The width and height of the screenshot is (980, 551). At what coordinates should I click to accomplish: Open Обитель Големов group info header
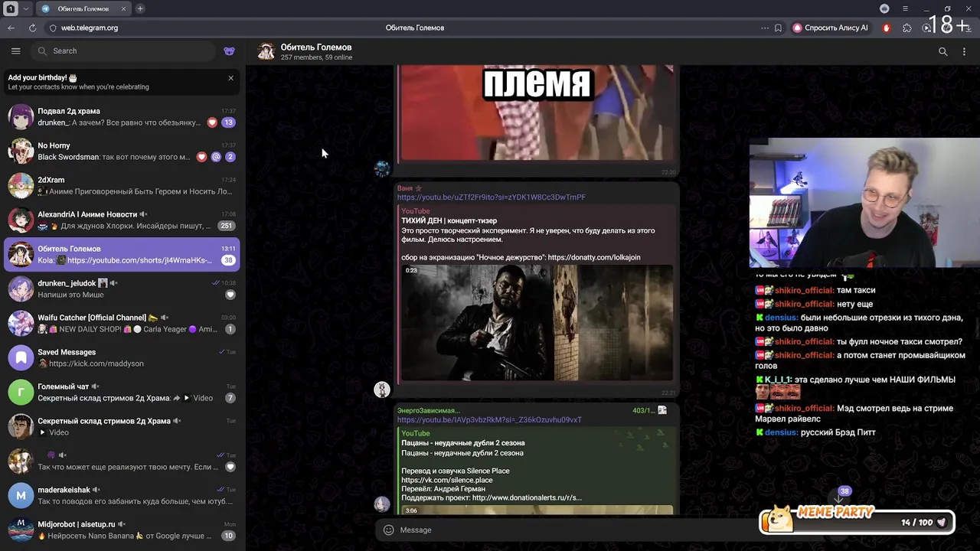(x=316, y=52)
